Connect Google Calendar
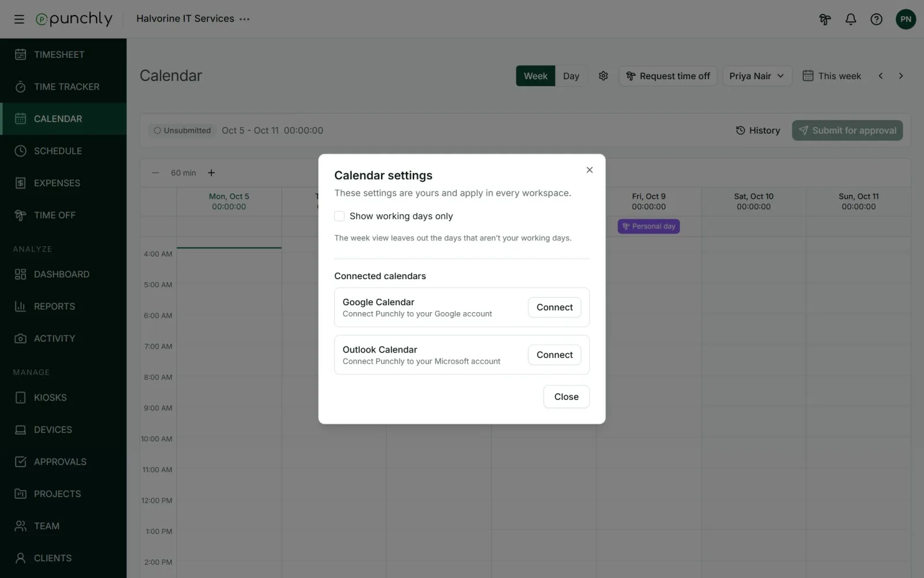 [x=554, y=307]
